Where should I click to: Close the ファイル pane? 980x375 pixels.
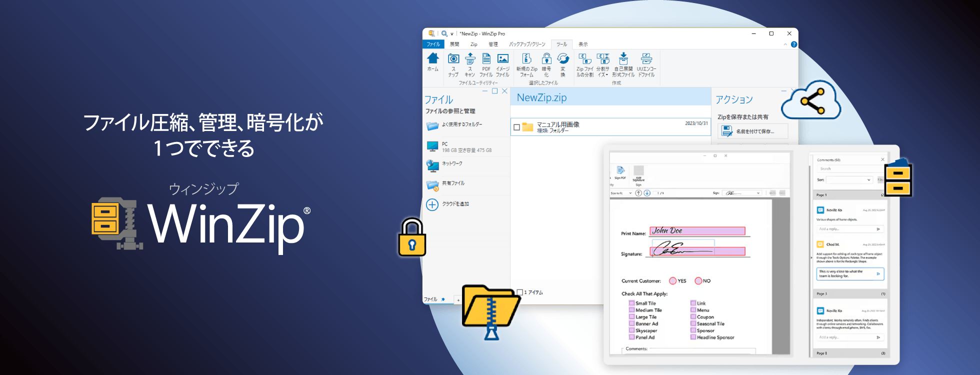pyautogui.click(x=505, y=91)
